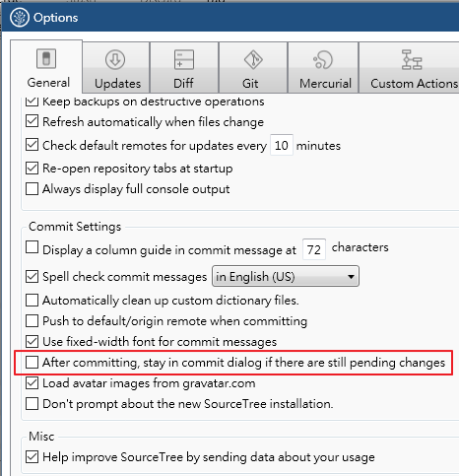The width and height of the screenshot is (459, 476).
Task: Enable Don't prompt about new SourceTree installation
Action: coord(32,403)
